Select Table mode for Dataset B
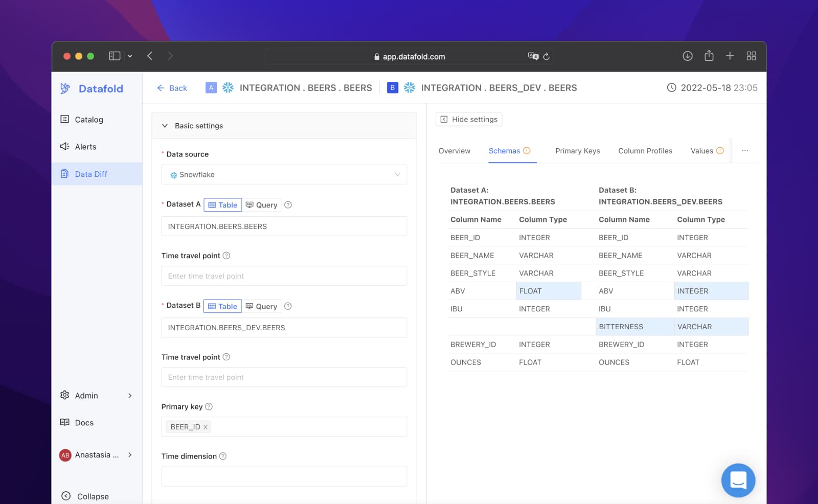The width and height of the screenshot is (818, 504). (222, 306)
